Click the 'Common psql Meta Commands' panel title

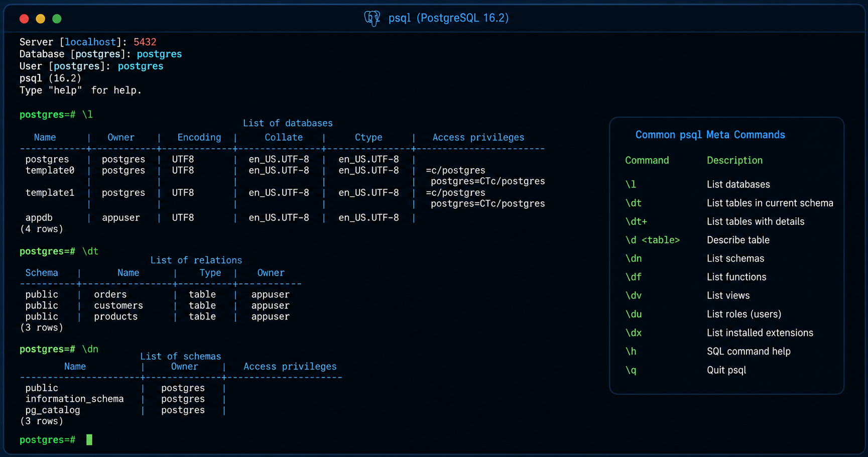pyautogui.click(x=710, y=135)
